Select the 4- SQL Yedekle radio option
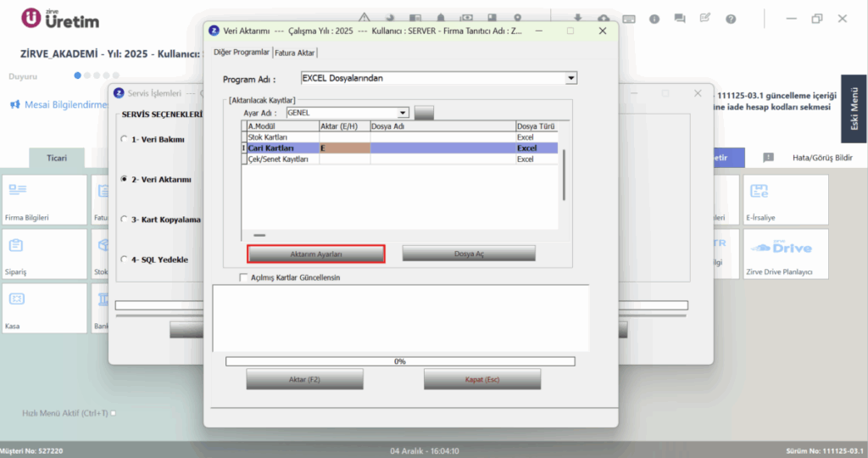 [x=124, y=260]
